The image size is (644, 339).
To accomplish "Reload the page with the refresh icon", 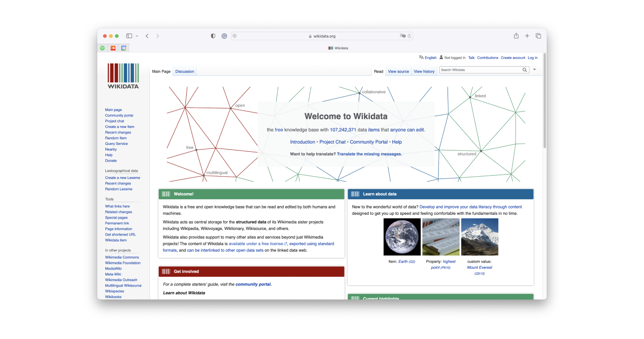I will point(409,36).
